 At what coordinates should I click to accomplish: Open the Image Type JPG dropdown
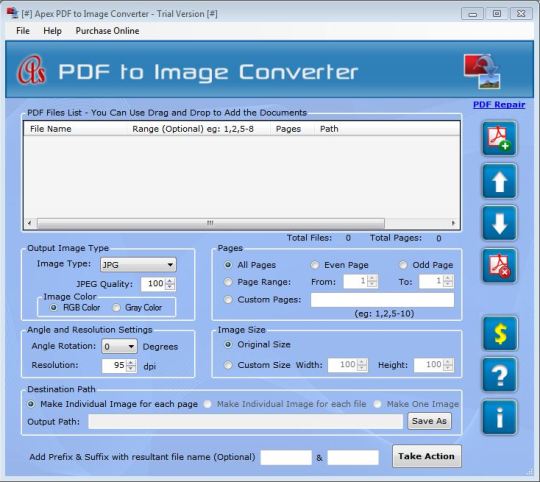138,265
